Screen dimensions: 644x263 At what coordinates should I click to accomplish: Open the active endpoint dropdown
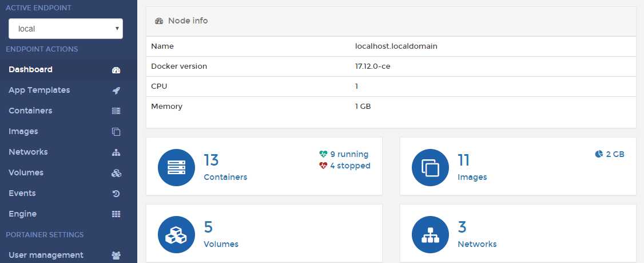(66, 29)
